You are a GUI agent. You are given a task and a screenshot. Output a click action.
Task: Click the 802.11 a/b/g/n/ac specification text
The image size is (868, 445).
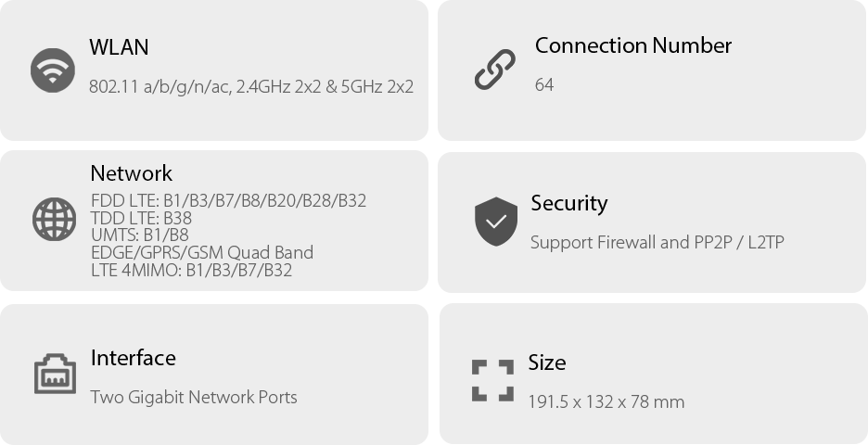coord(251,87)
